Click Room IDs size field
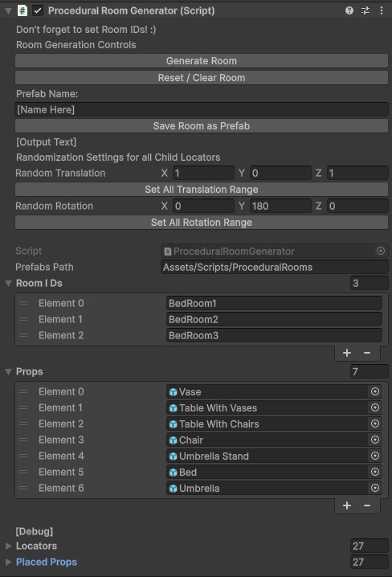 tap(370, 283)
